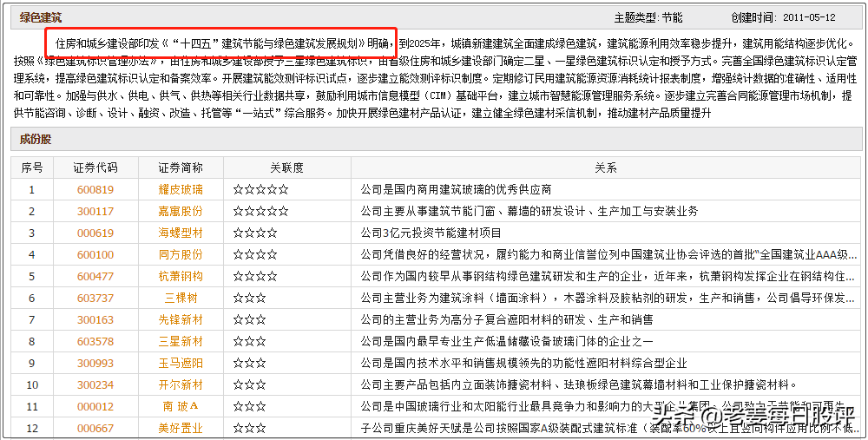Click relation text about 高分子复合遮阳材料
Screen dimensions: 868x440
507,320
